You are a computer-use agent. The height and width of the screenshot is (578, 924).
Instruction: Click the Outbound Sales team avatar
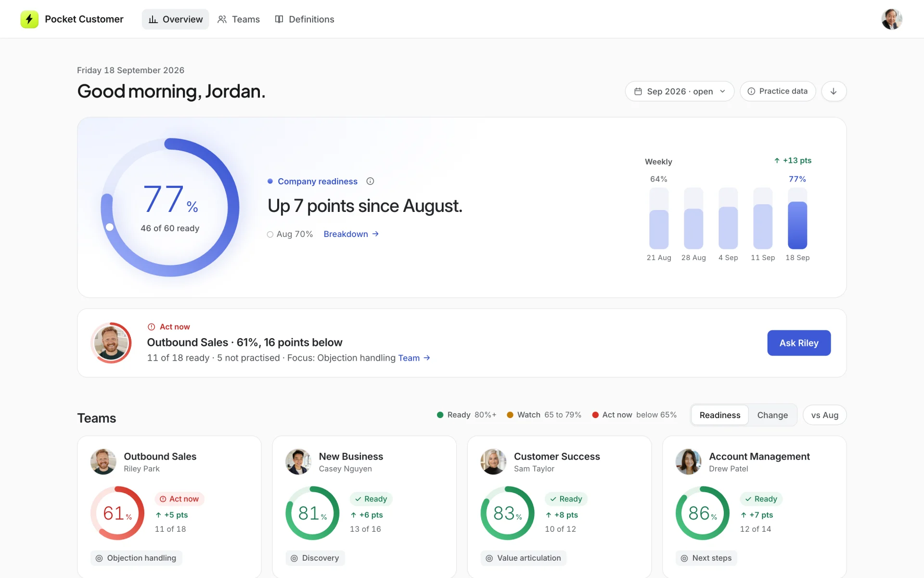[x=103, y=461]
